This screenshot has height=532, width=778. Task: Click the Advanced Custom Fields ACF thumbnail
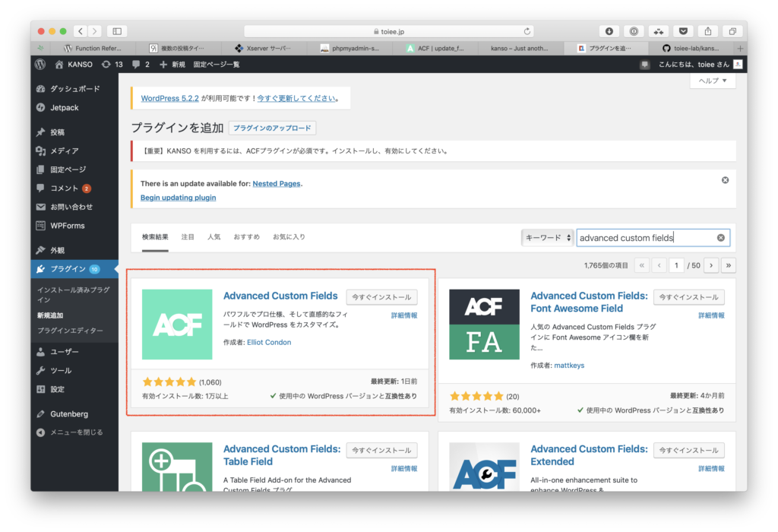click(x=177, y=325)
